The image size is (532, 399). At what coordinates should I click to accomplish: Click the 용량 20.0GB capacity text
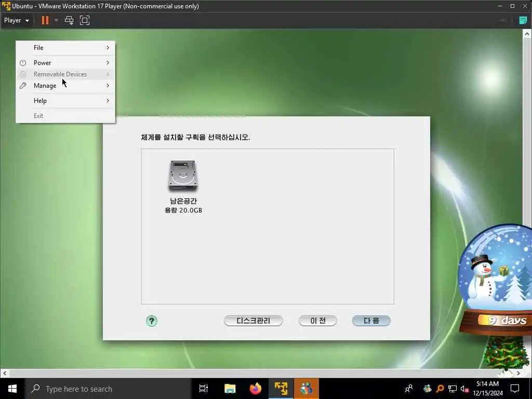(183, 210)
